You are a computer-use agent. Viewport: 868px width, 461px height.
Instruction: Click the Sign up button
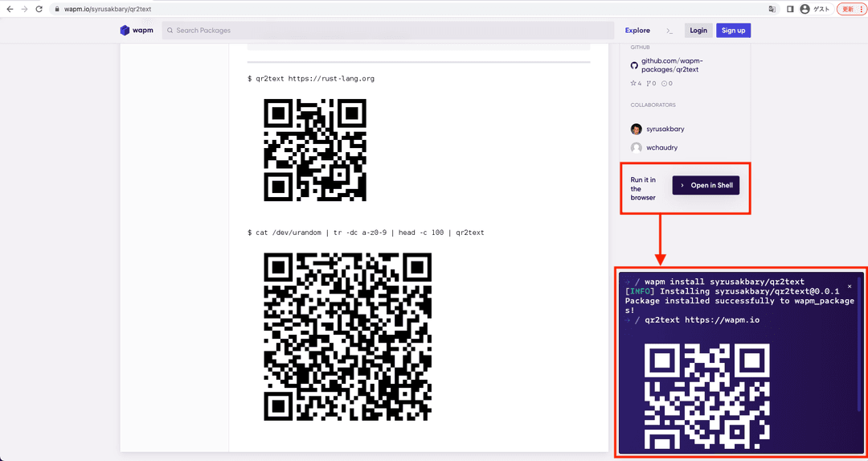pyautogui.click(x=734, y=31)
